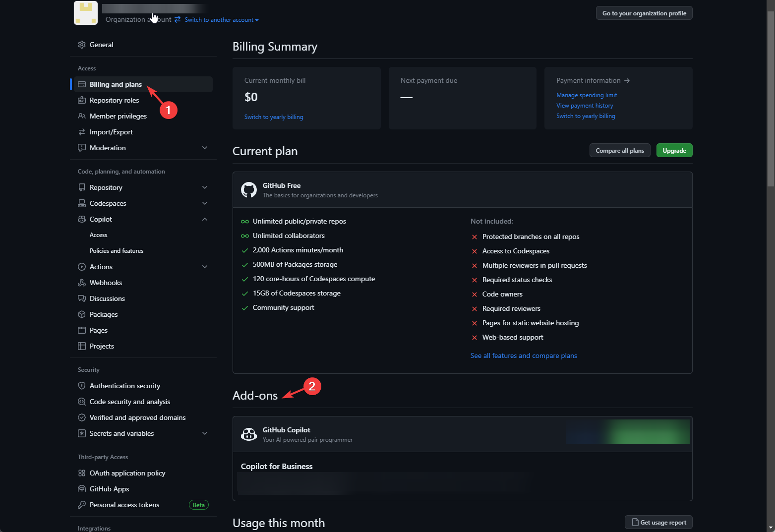
Task: Click the GitHub logo on the Free plan card
Action: pyautogui.click(x=248, y=189)
